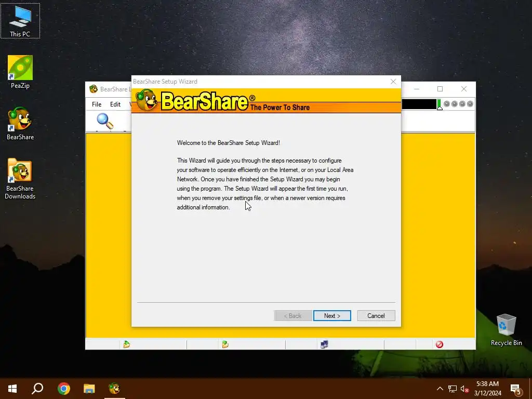The height and width of the screenshot is (399, 532).
Task: Select the This PC desktop icon
Action: (x=20, y=21)
